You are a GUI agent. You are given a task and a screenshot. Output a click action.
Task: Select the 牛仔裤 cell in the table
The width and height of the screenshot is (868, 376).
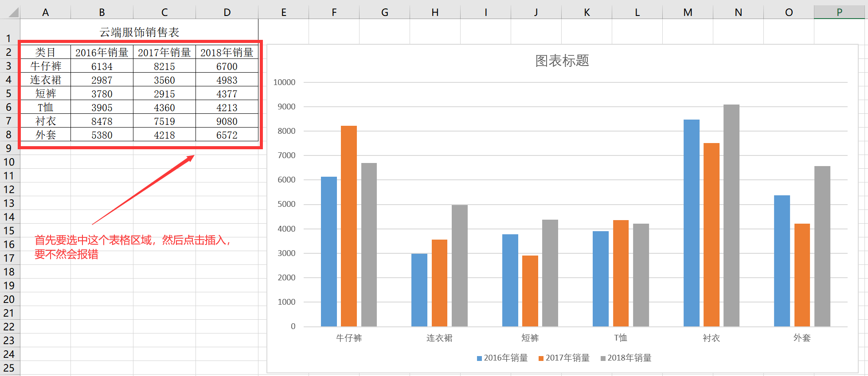coord(46,66)
